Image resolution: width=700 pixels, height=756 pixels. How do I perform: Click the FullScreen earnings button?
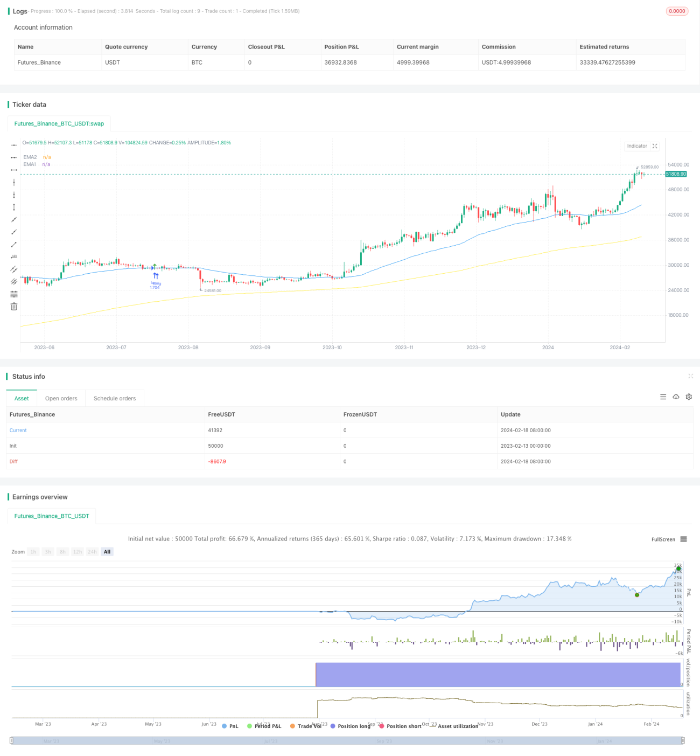point(663,539)
